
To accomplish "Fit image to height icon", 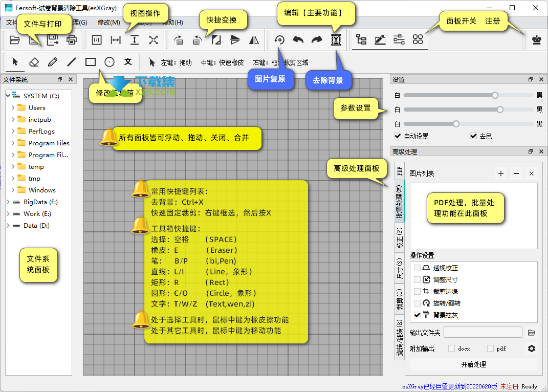I will pyautogui.click(x=135, y=40).
